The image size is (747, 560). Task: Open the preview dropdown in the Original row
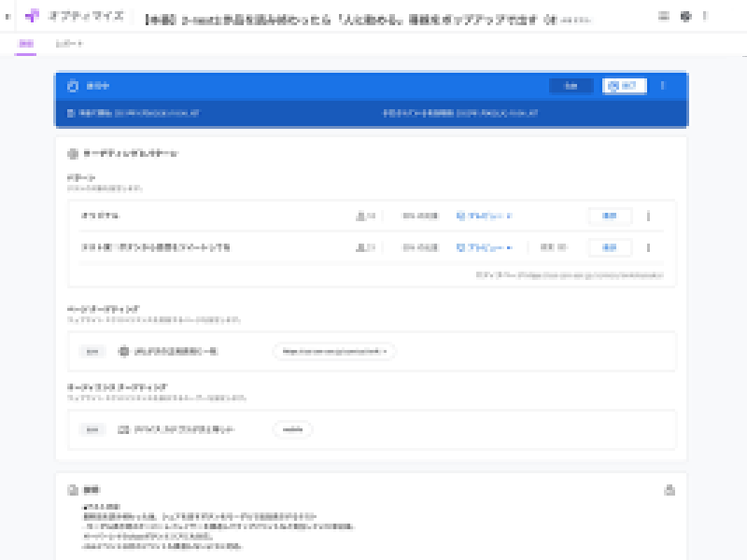tap(484, 217)
